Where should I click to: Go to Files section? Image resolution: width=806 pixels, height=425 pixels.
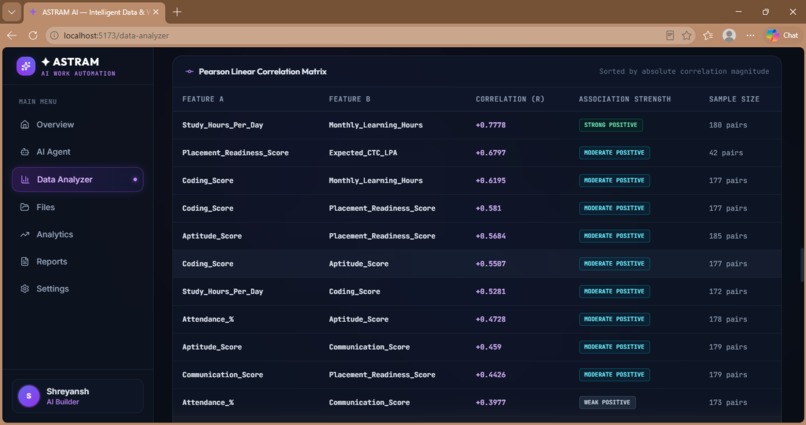[78, 207]
